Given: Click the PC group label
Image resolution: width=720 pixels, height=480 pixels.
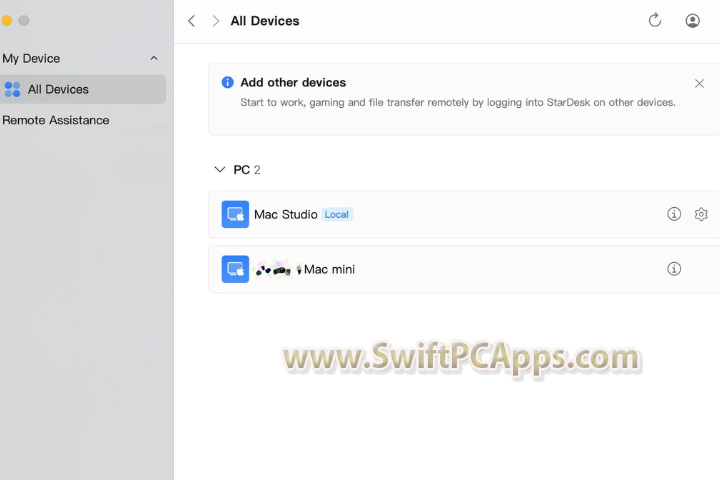Looking at the screenshot, I should [242, 170].
